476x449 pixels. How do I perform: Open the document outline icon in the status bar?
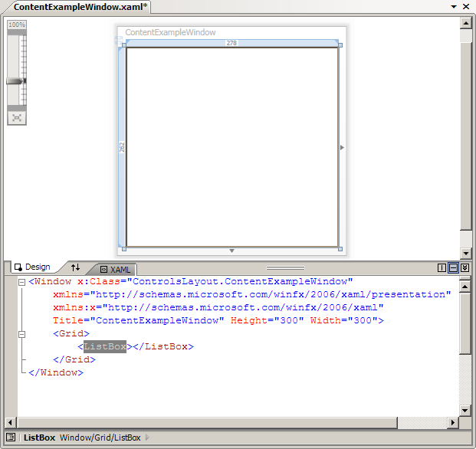point(11,438)
